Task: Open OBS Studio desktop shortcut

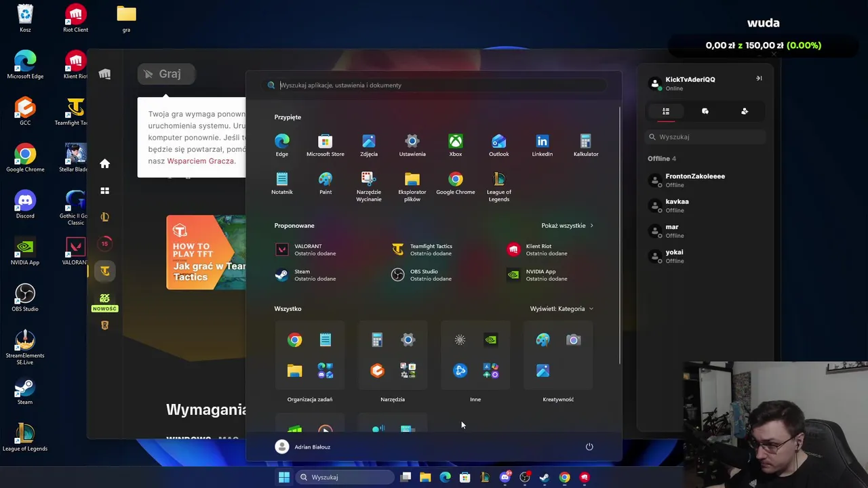Action: click(x=25, y=298)
